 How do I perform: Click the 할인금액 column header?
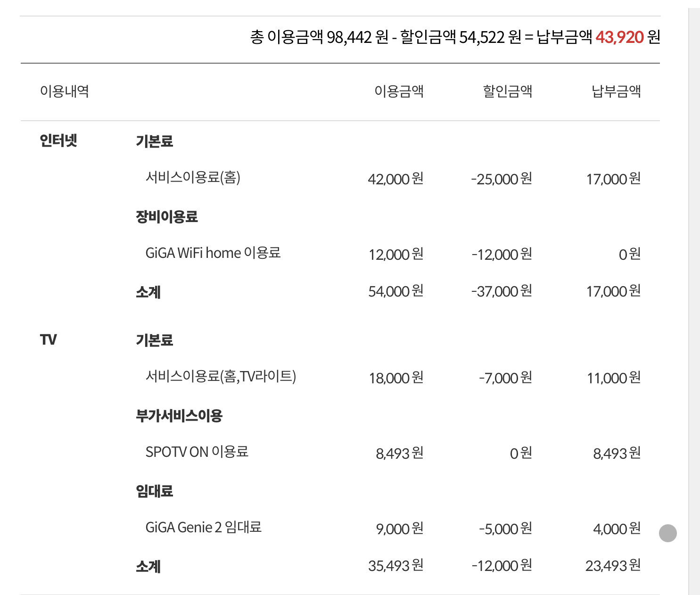click(x=507, y=91)
